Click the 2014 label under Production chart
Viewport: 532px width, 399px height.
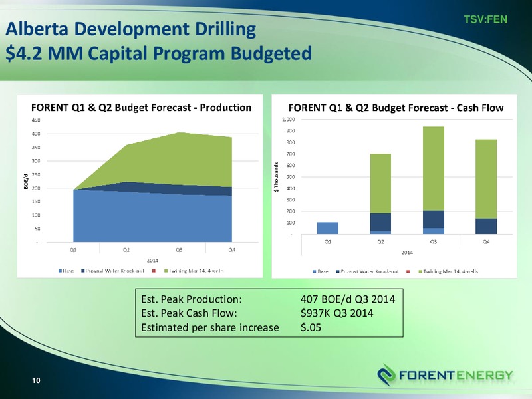152,261
